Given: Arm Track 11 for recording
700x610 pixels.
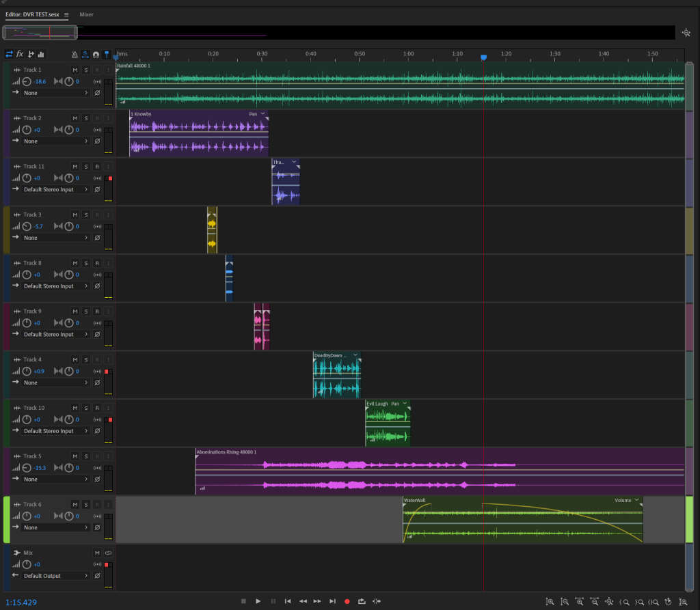Looking at the screenshot, I should coord(96,167).
